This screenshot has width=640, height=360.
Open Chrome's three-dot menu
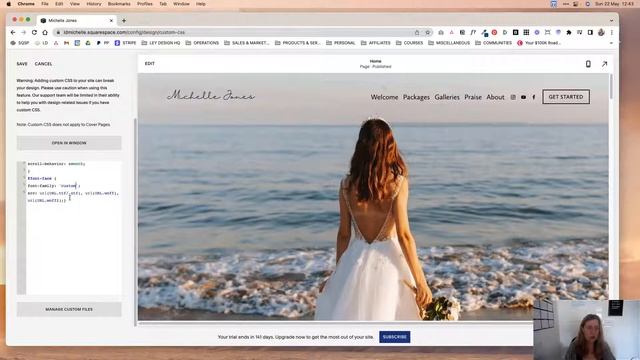pyautogui.click(x=611, y=32)
